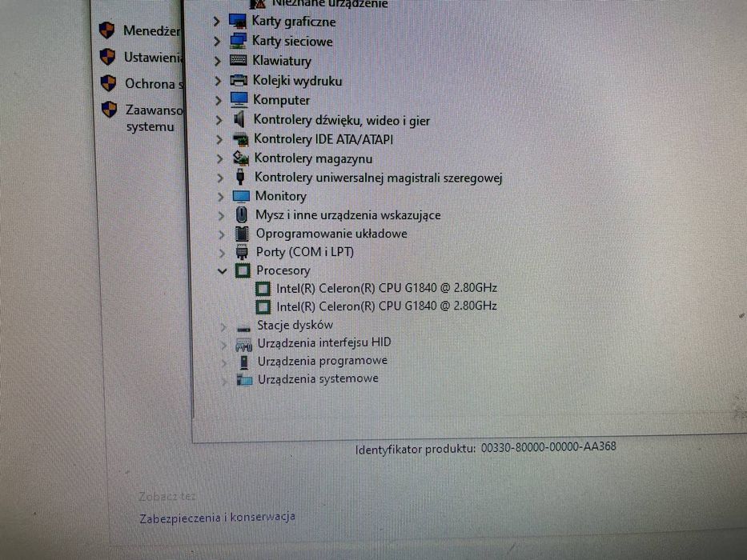Open Zabezpieczenia i konserwacja link
This screenshot has height=560, width=747.
click(217, 517)
